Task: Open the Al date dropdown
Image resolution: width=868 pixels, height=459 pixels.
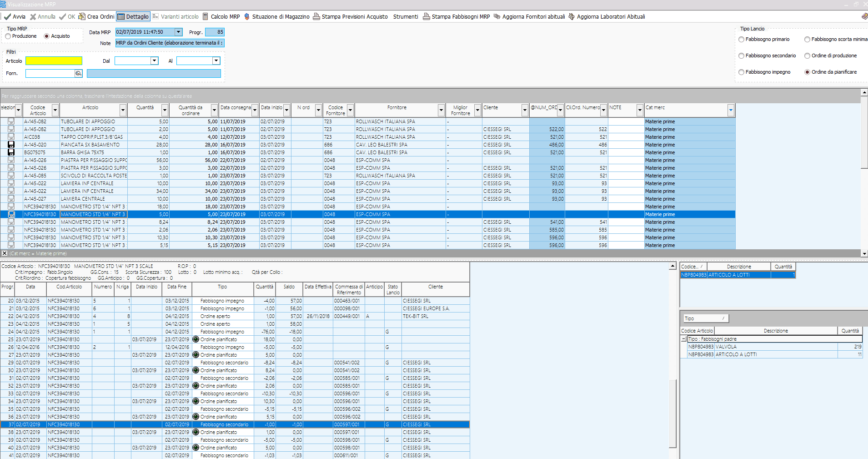Action: [216, 61]
